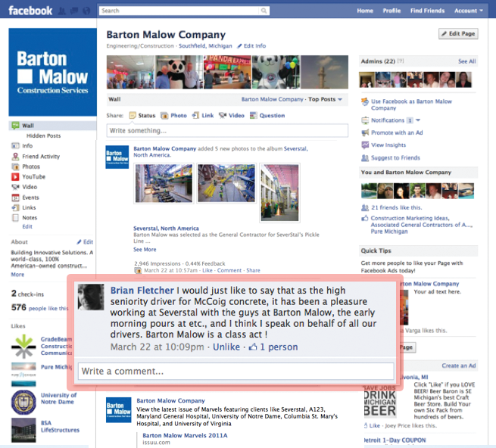
Task: Click Unlike on Brian Fletcher's post
Action: coord(226,347)
